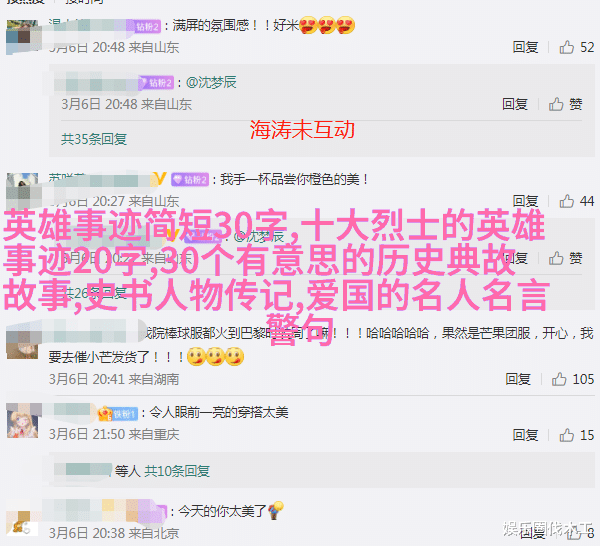Click 回复 on the @沈梦辰 sub-reply
Viewport: 600px width, 546px height.
pos(515,104)
